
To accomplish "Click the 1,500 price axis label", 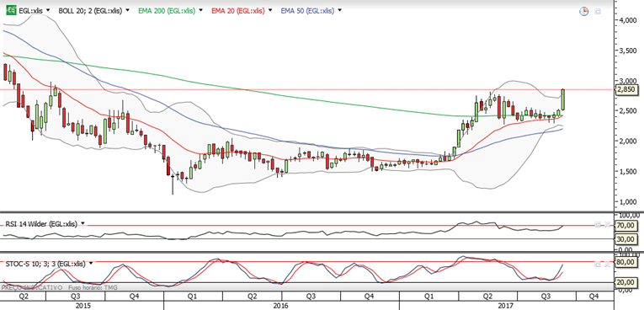I will [x=628, y=172].
